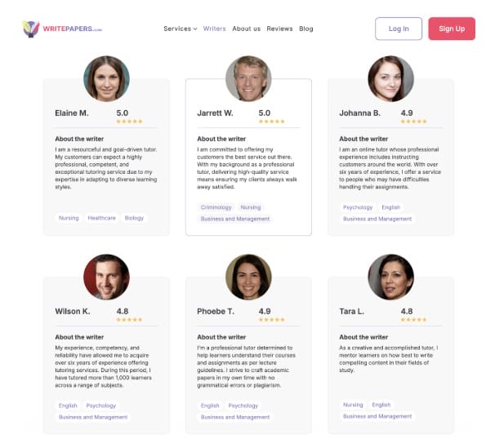The image size is (495, 448).
Task: Open Elaine M.'s profile photo
Action: (106, 78)
